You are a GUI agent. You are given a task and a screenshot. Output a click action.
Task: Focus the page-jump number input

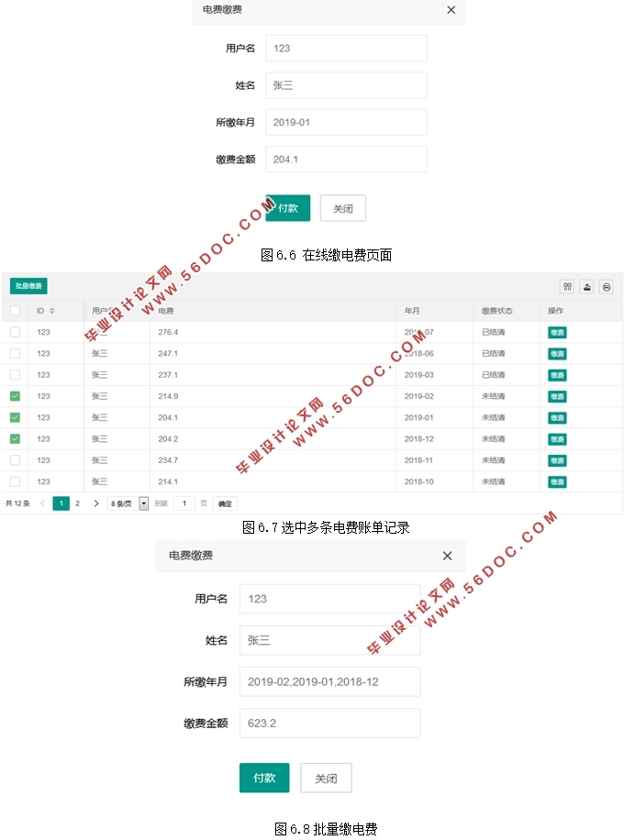pyautogui.click(x=184, y=503)
